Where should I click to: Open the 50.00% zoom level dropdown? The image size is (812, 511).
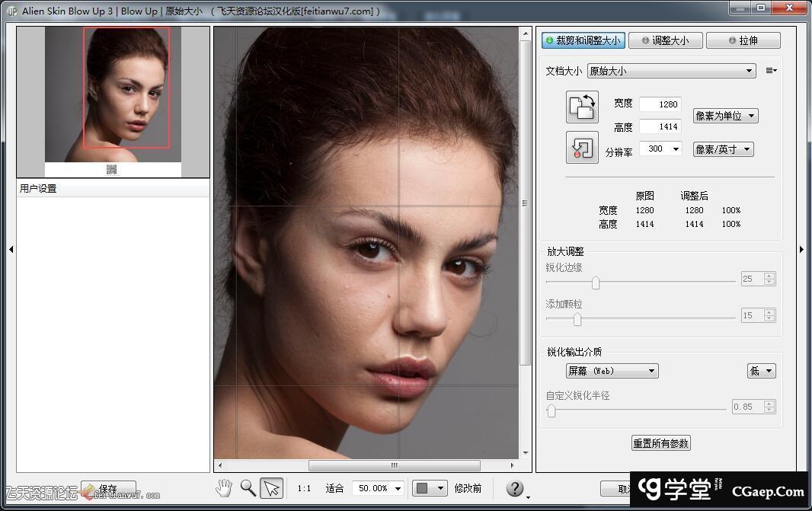click(379, 488)
